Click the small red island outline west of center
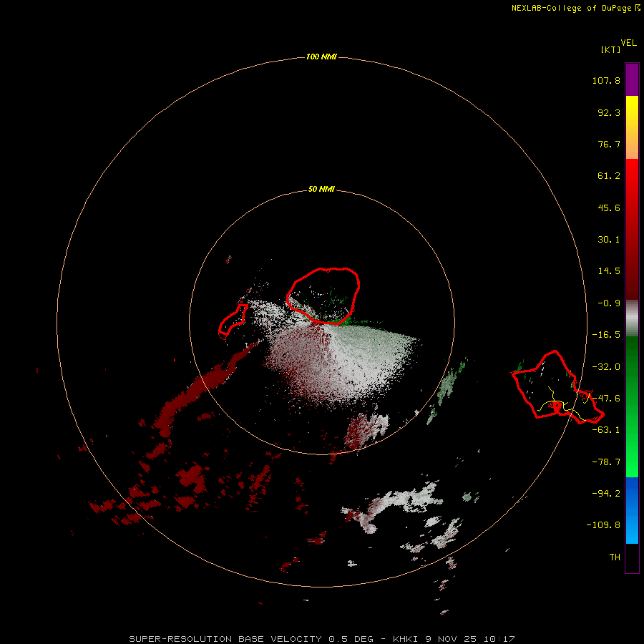 pyautogui.click(x=233, y=321)
